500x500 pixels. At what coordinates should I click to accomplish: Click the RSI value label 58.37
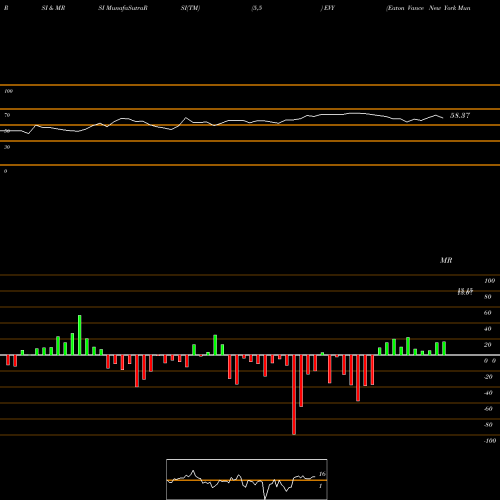tap(460, 116)
